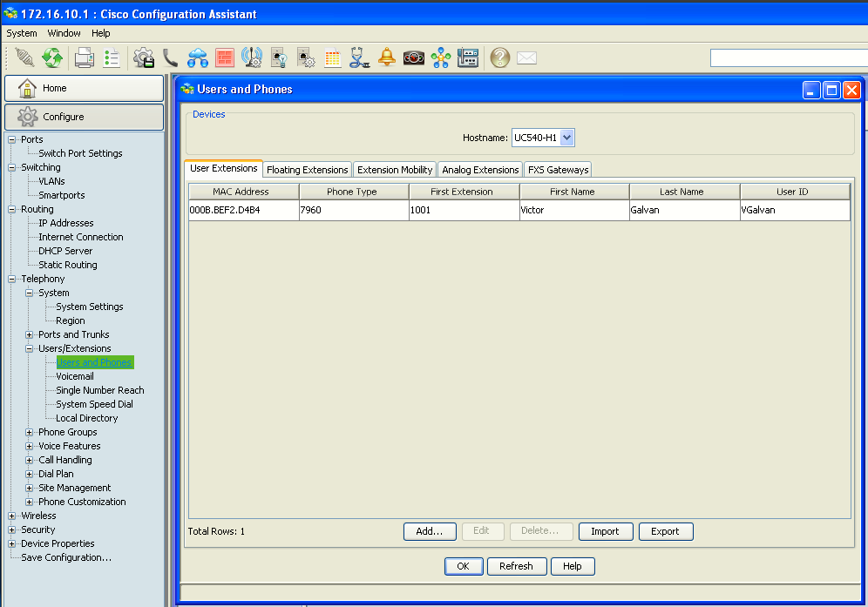This screenshot has width=868, height=607.
Task: Click the Add... button
Action: 430,531
